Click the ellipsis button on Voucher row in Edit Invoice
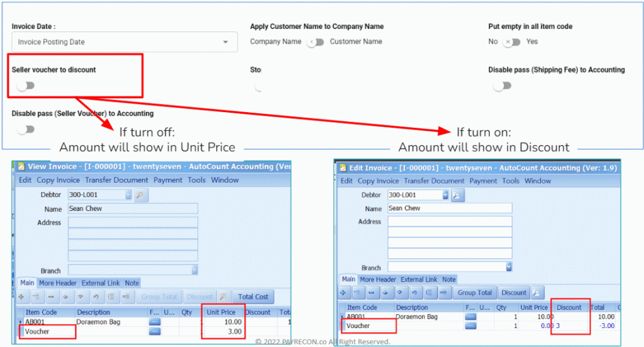 [x=470, y=326]
